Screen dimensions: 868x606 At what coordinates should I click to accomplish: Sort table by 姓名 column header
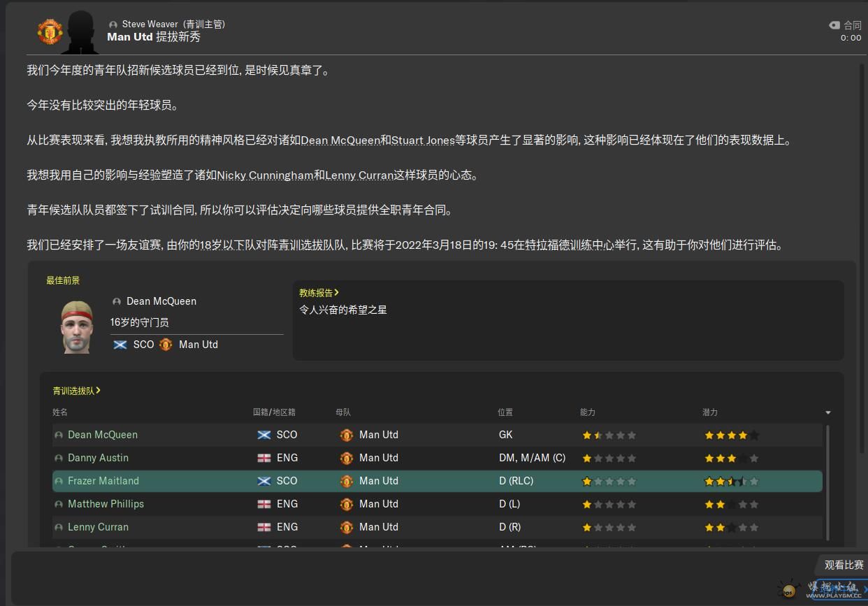60,412
